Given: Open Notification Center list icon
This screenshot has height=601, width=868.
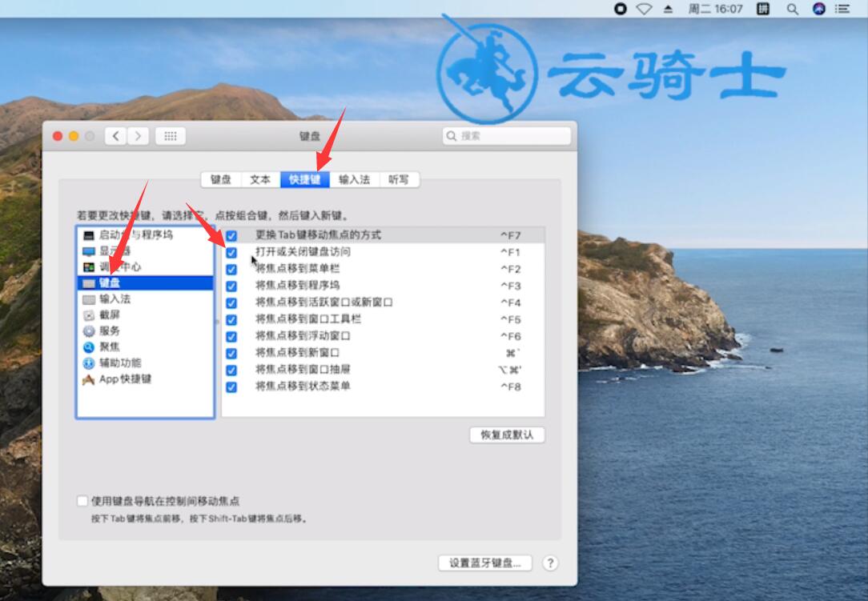Looking at the screenshot, I should (842, 9).
